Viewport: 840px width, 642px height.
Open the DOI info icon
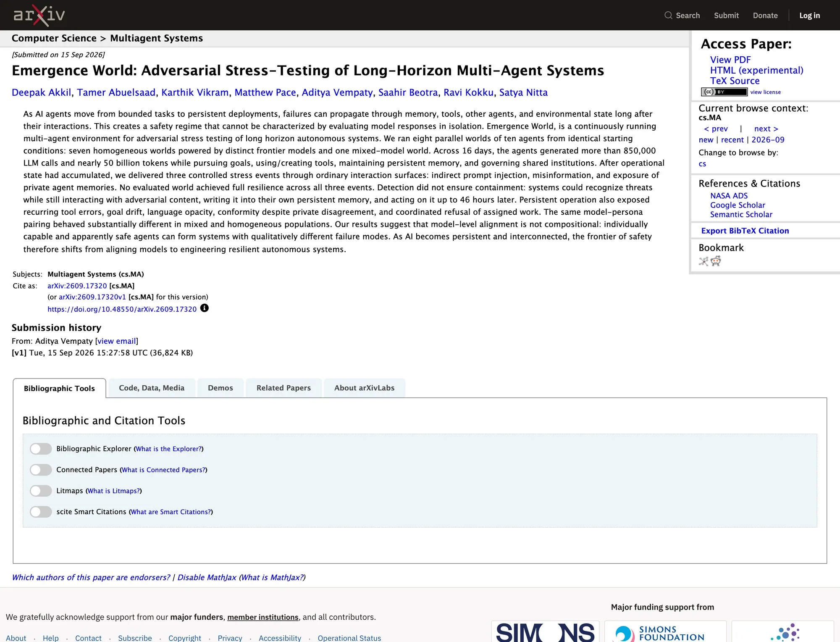point(204,308)
